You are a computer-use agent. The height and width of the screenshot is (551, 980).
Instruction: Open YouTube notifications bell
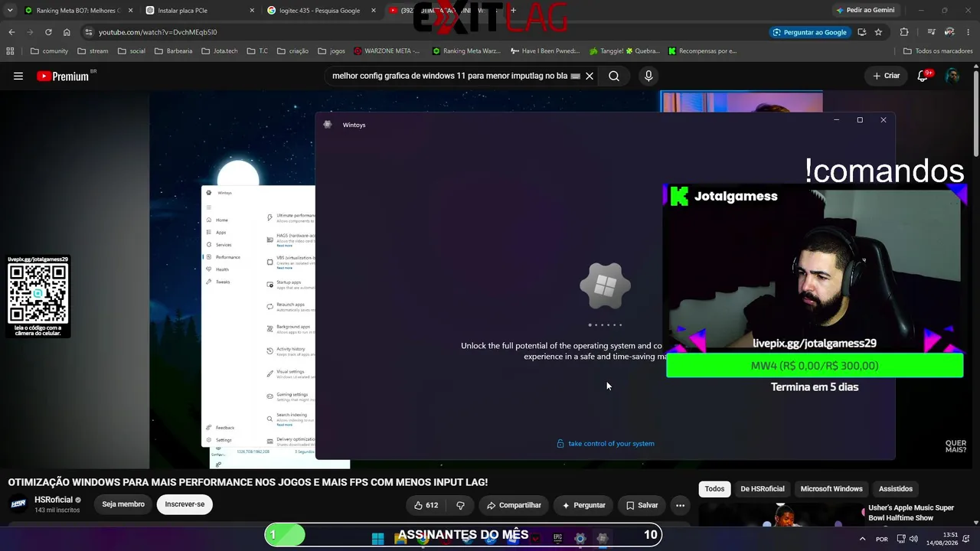[x=923, y=76]
